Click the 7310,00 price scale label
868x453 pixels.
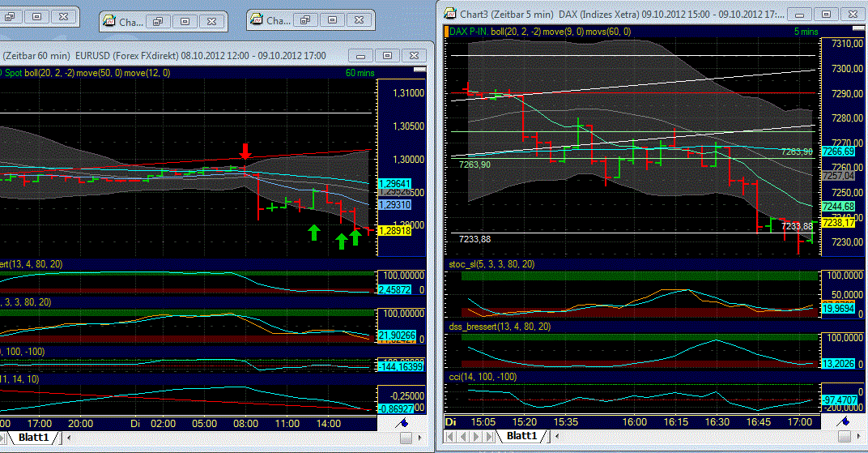(848, 44)
